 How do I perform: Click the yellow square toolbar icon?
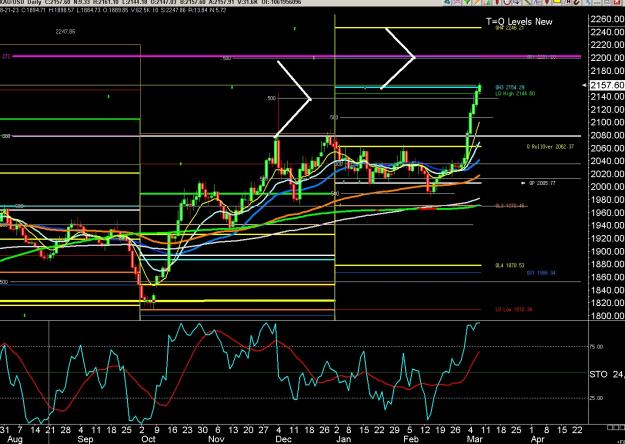pyautogui.click(x=557, y=2)
